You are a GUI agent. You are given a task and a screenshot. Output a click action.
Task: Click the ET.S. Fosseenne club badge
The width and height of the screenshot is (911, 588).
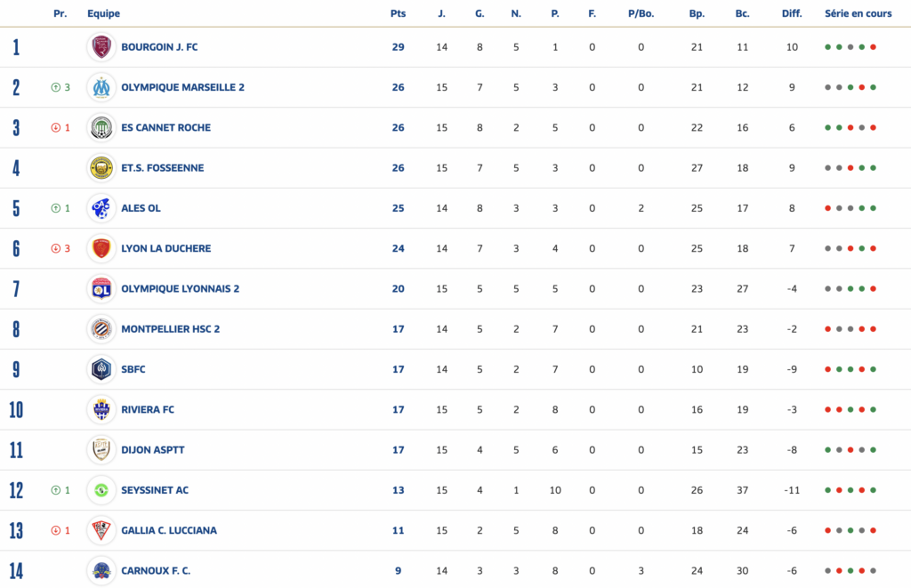click(x=101, y=167)
